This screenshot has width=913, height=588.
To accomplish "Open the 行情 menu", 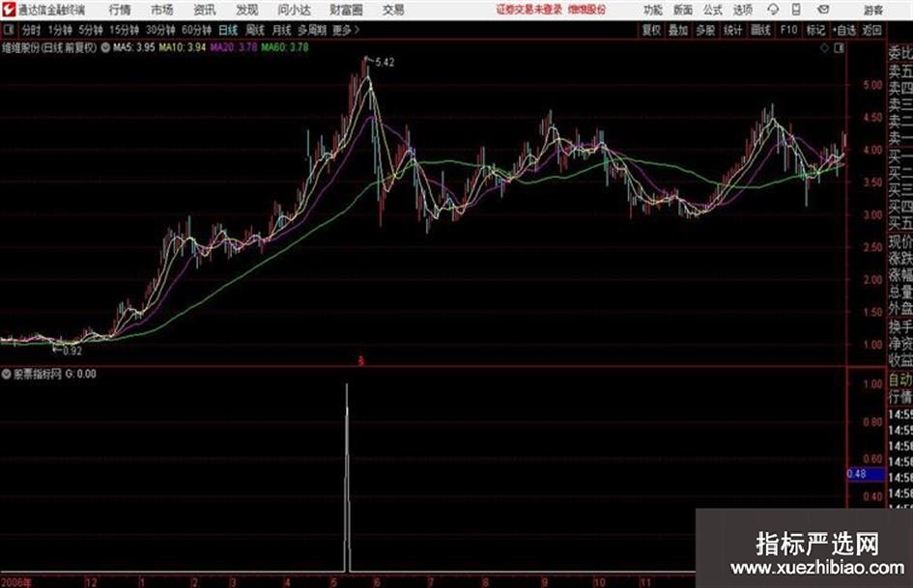I will pos(120,10).
